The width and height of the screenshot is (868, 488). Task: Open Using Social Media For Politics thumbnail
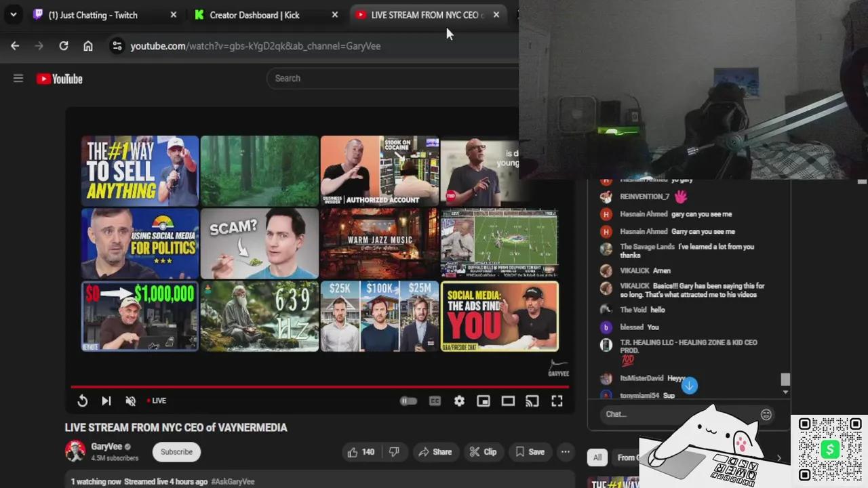click(x=140, y=243)
